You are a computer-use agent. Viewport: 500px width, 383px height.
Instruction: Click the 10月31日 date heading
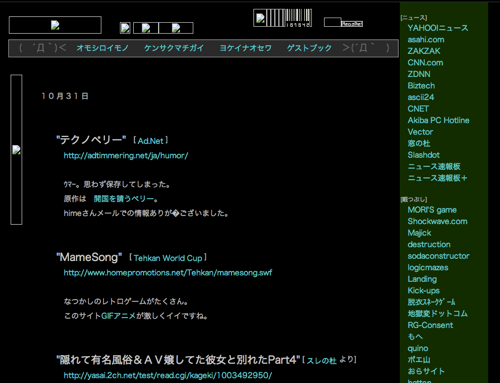[x=65, y=96]
